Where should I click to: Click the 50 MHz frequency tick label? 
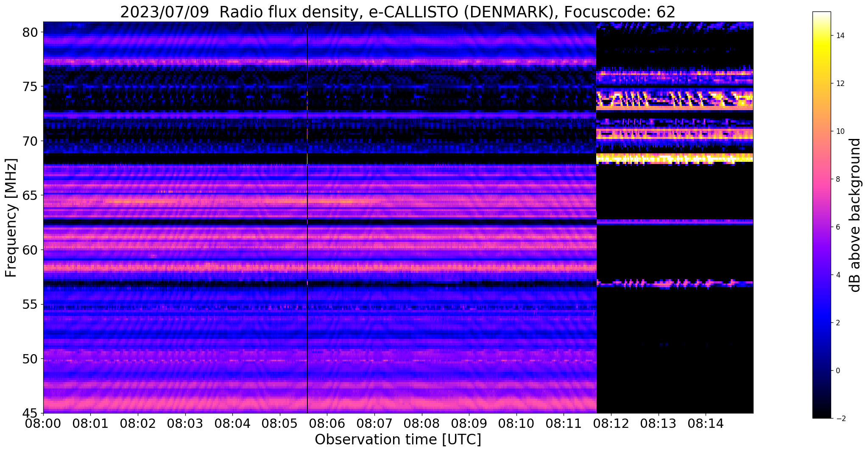pos(30,359)
